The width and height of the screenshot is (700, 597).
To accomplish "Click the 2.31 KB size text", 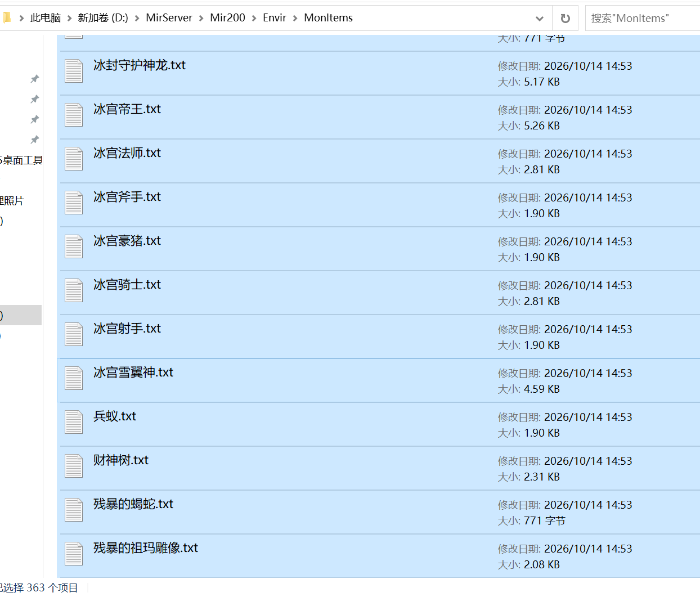I will point(542,477).
